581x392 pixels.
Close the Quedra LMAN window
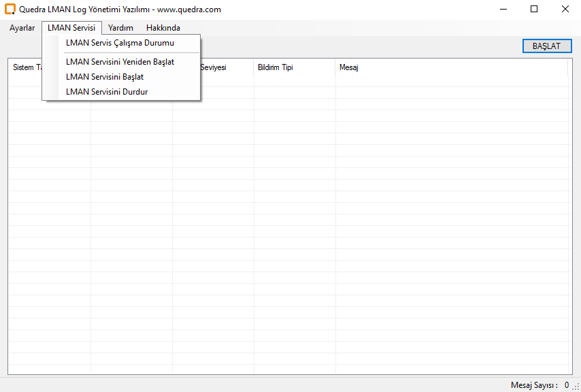pyautogui.click(x=565, y=10)
